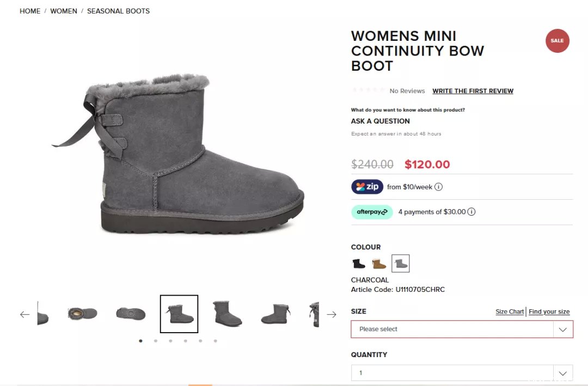Open the Size 'Please select' dropdown

(x=462, y=329)
